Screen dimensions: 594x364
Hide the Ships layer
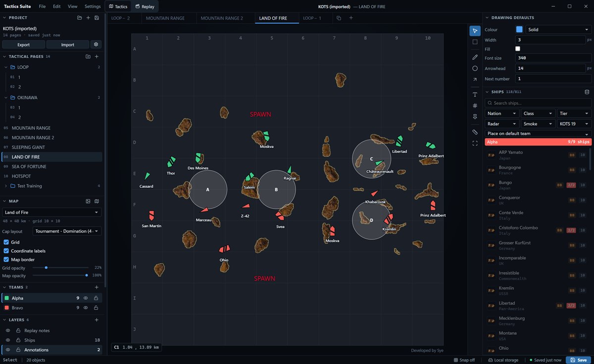tap(8, 340)
